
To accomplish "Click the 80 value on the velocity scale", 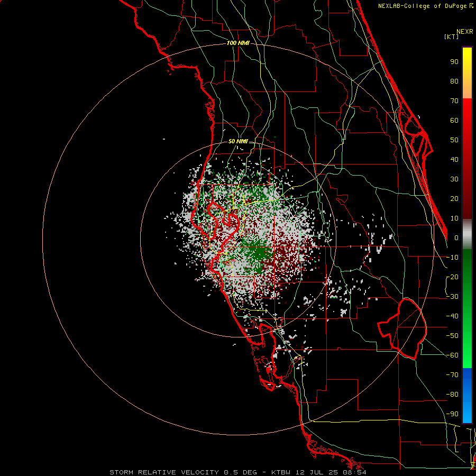I will click(454, 81).
